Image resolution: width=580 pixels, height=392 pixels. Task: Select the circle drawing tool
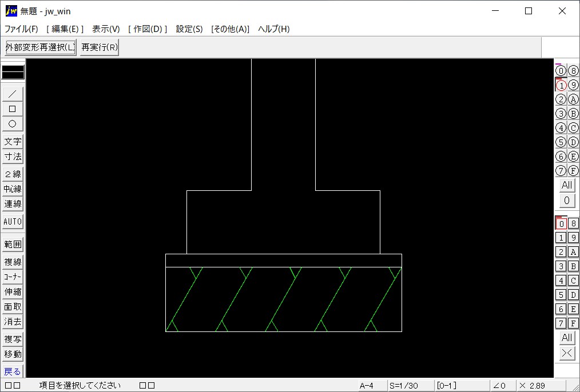pos(13,124)
